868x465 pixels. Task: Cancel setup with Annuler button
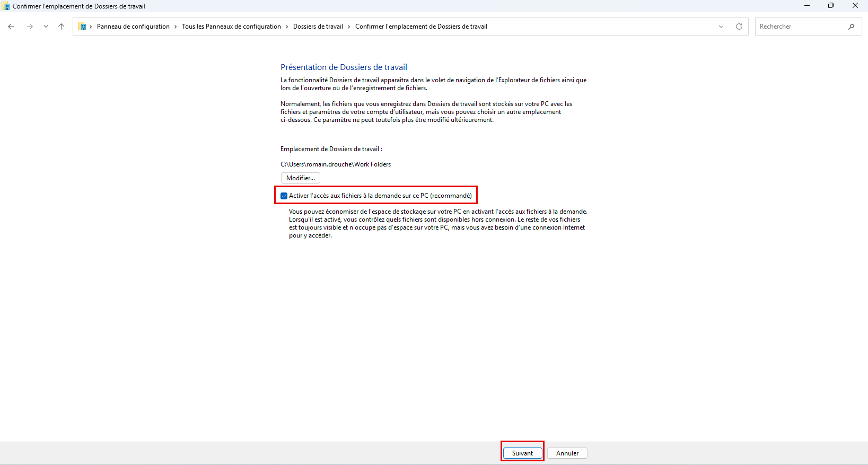pos(567,453)
